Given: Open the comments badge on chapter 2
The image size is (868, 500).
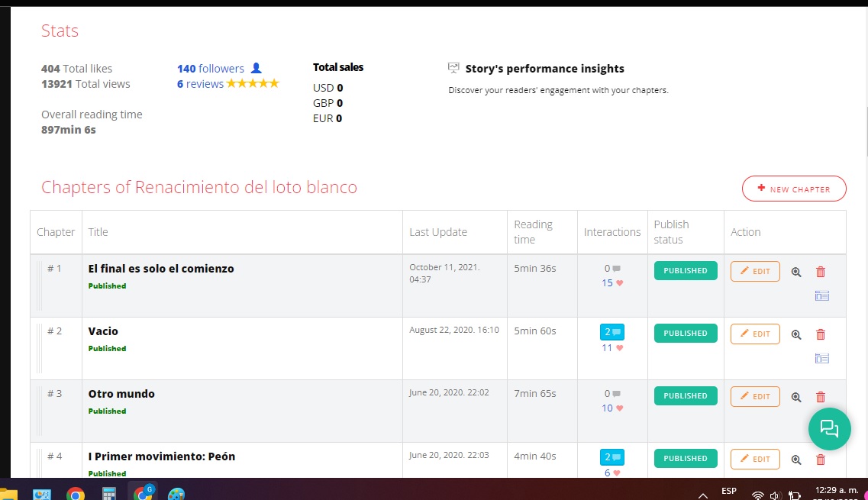Looking at the screenshot, I should pyautogui.click(x=612, y=332).
